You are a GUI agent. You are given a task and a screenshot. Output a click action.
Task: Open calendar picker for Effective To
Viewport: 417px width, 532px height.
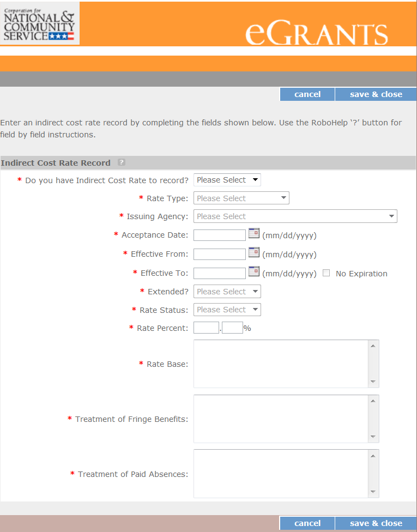tap(254, 271)
